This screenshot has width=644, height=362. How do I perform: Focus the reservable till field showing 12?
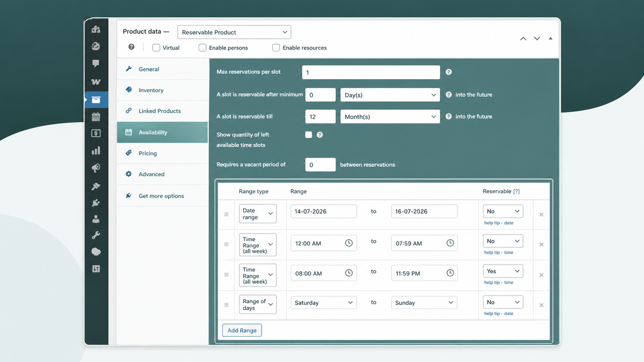point(320,117)
